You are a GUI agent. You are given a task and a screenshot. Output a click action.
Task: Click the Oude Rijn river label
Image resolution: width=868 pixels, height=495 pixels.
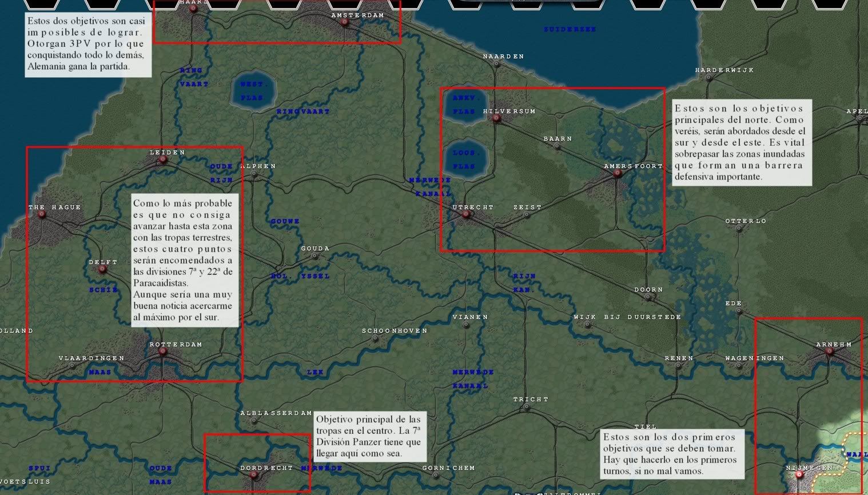[222, 173]
